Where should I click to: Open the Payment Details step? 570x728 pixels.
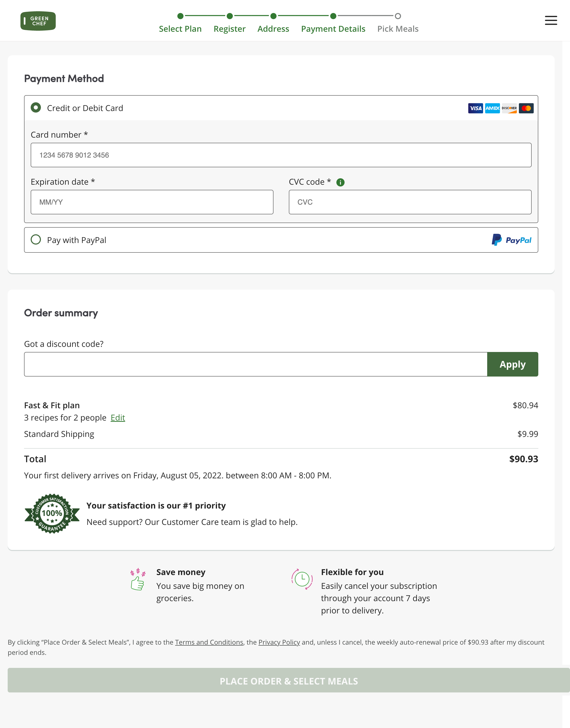[333, 29]
